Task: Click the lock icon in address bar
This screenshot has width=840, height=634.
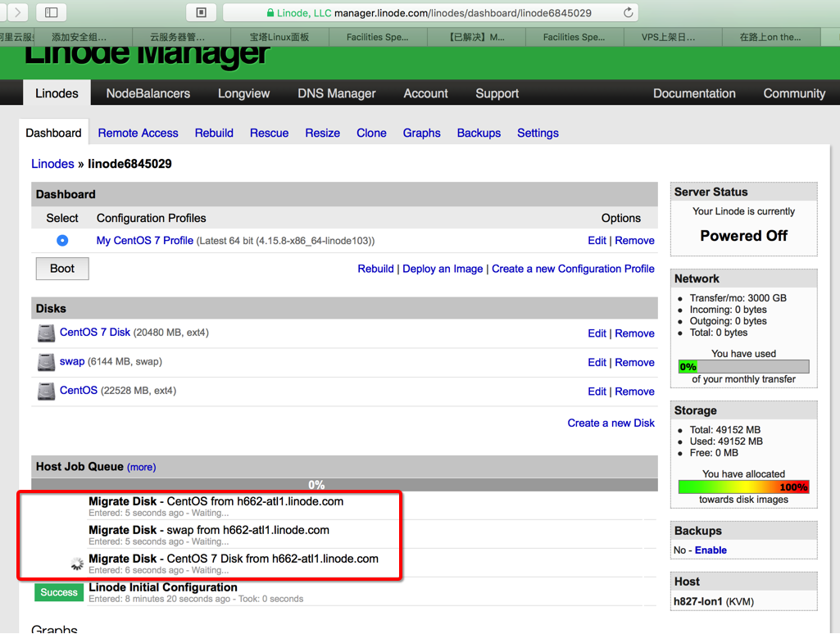Action: coord(270,13)
